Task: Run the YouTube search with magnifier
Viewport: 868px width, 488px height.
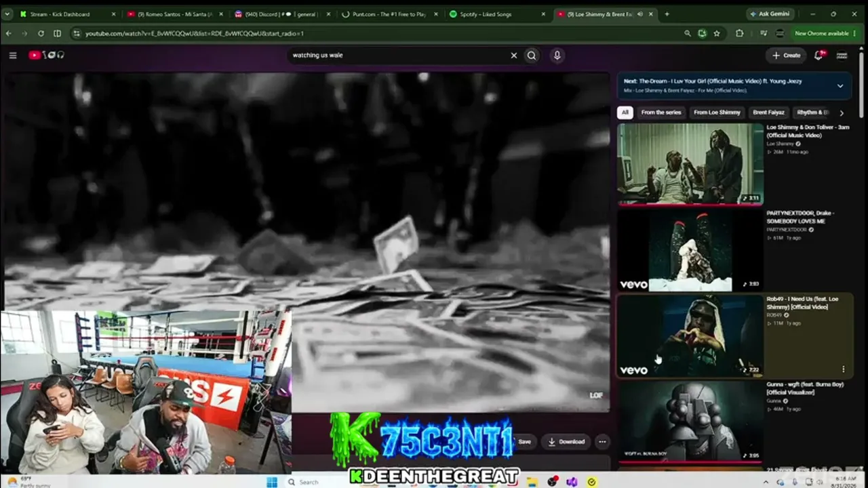Action: 532,56
